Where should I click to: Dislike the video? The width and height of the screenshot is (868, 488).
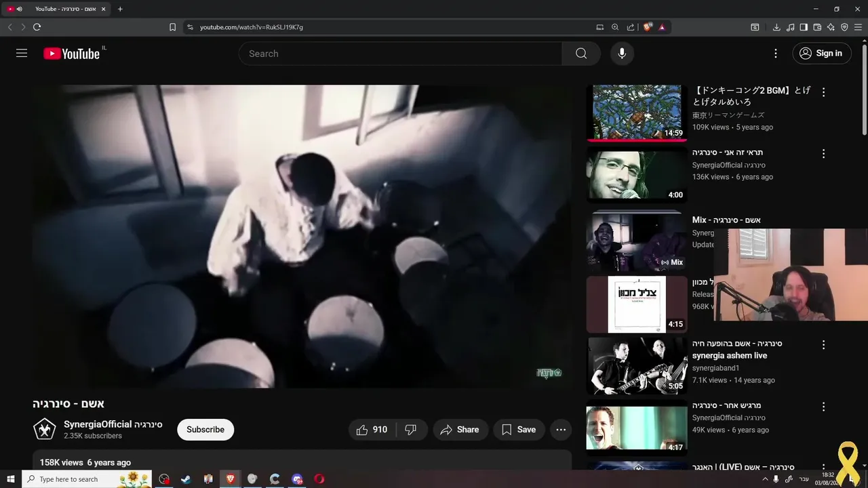pyautogui.click(x=410, y=430)
